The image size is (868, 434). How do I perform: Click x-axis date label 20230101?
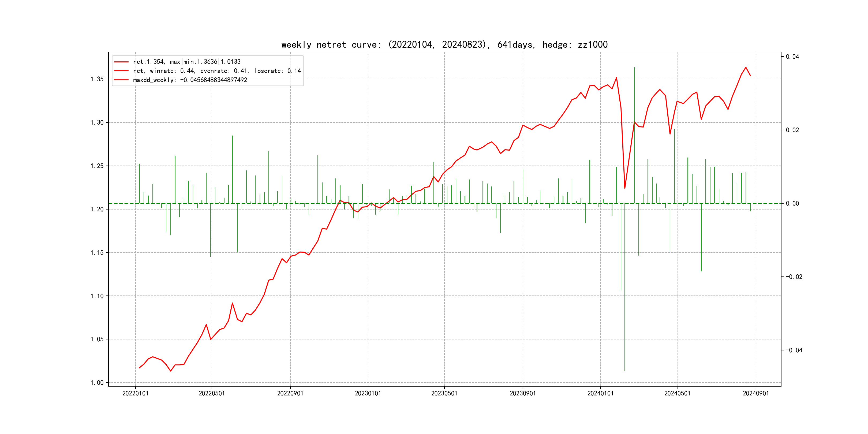click(x=368, y=393)
